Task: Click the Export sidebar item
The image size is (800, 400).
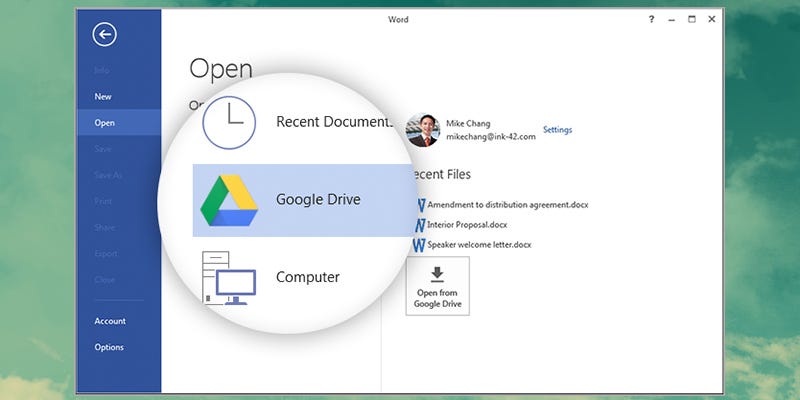Action: pos(106,254)
